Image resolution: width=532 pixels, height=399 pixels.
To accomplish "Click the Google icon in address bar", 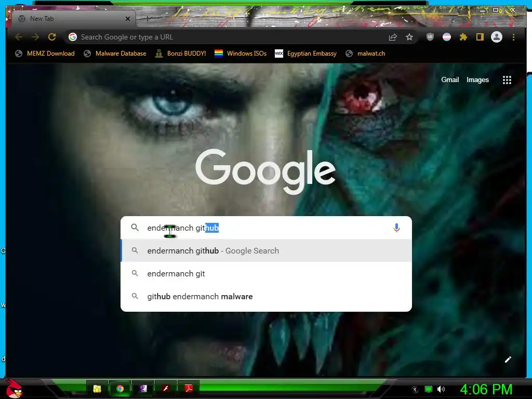I will pyautogui.click(x=73, y=37).
